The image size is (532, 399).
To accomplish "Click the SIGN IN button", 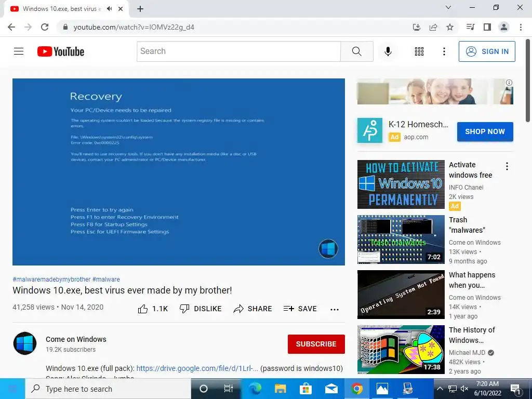I will (487, 51).
